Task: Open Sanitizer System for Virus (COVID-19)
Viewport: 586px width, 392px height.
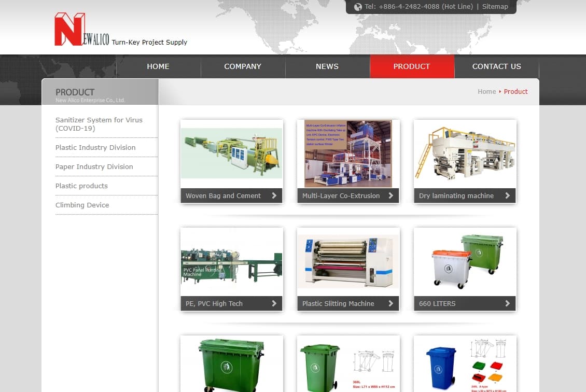Action: (99, 124)
